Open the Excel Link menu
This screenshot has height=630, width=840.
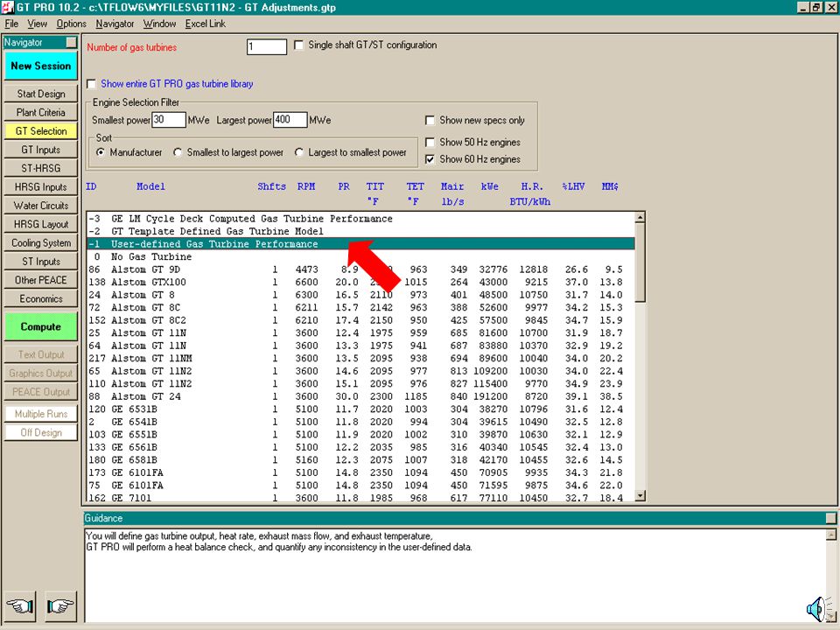[205, 24]
